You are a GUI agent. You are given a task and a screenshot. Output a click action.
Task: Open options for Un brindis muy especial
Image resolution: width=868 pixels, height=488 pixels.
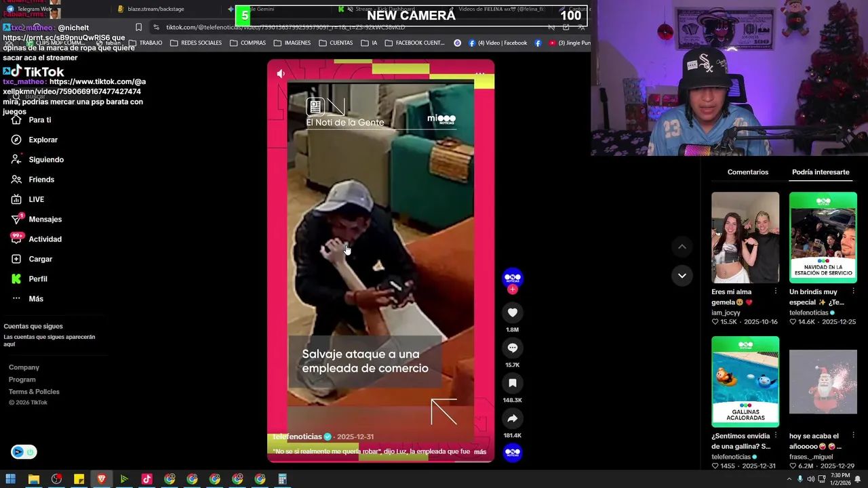pyautogui.click(x=854, y=291)
